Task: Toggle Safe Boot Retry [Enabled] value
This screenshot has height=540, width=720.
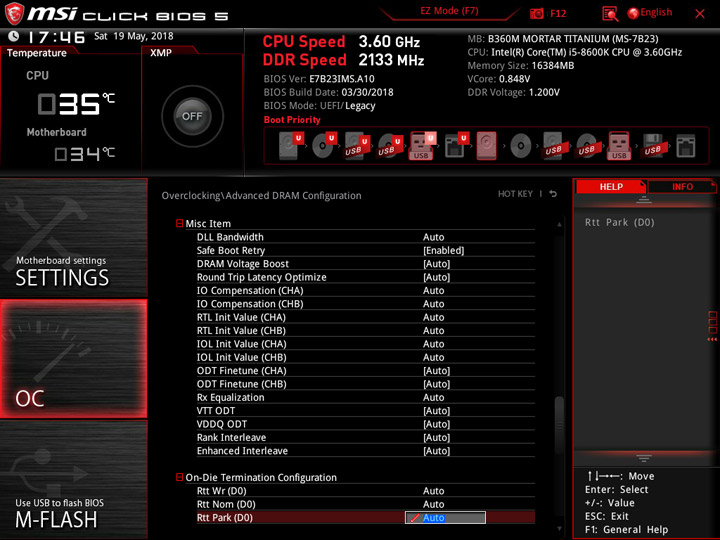Action: (444, 251)
